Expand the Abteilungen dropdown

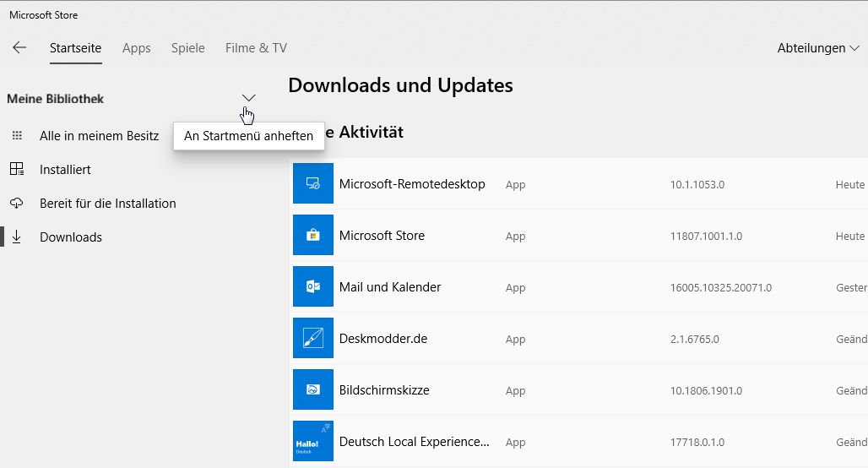pyautogui.click(x=817, y=48)
